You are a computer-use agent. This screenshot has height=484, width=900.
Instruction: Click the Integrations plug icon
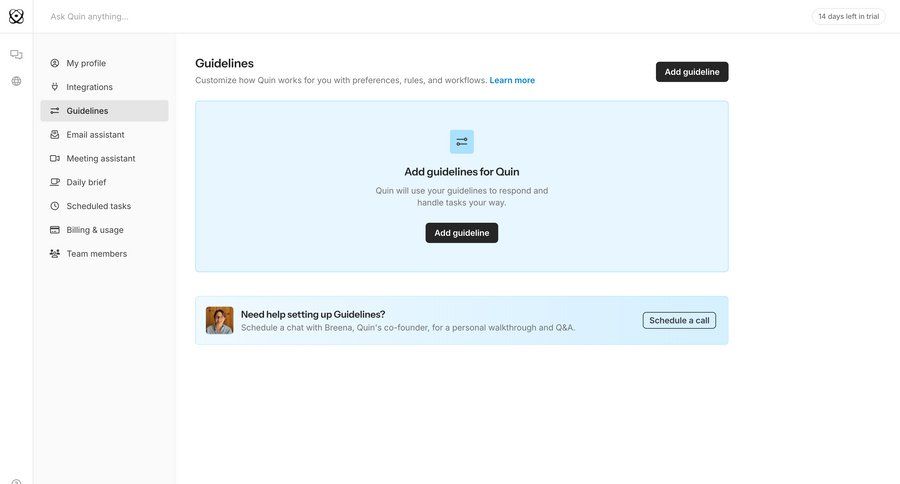tap(55, 87)
